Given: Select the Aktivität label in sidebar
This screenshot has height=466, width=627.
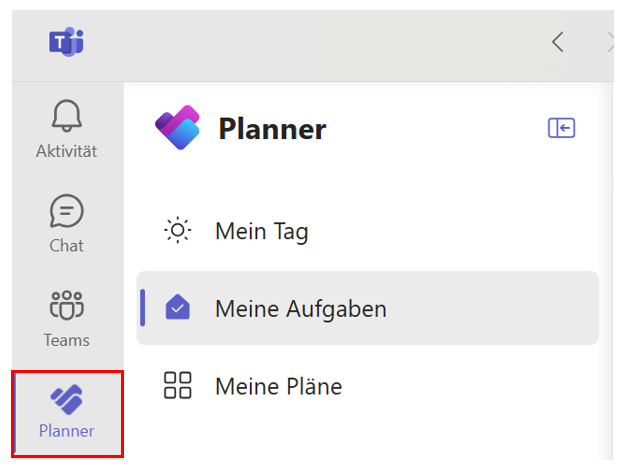Looking at the screenshot, I should 66,151.
